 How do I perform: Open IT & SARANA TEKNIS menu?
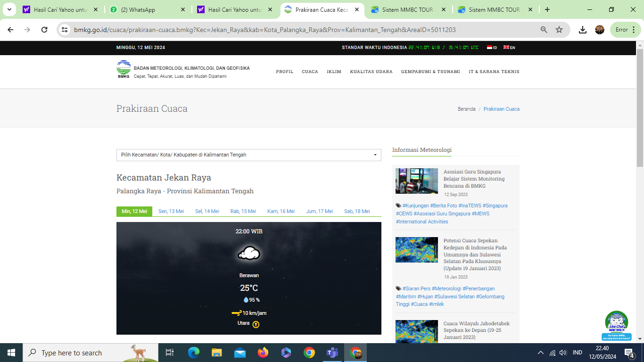pyautogui.click(x=494, y=72)
